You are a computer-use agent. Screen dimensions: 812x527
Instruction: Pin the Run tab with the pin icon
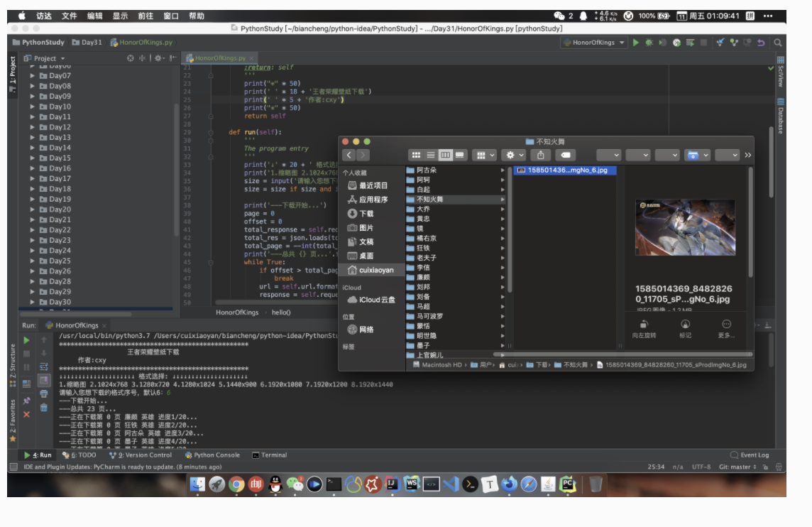pos(26,401)
